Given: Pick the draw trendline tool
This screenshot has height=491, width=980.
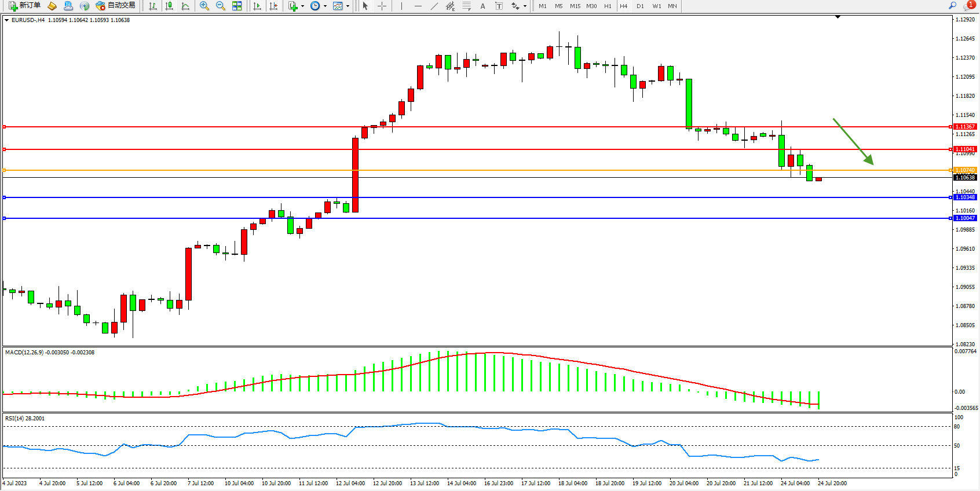Looking at the screenshot, I should pos(434,6).
